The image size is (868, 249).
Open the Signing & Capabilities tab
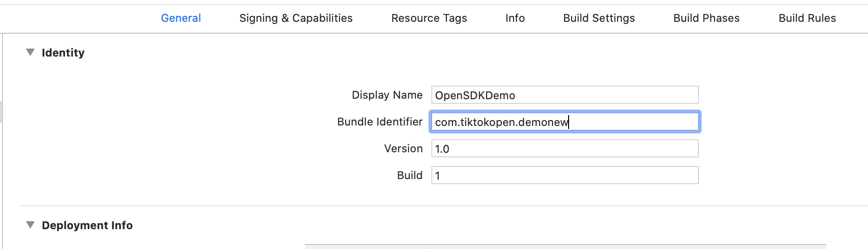295,18
